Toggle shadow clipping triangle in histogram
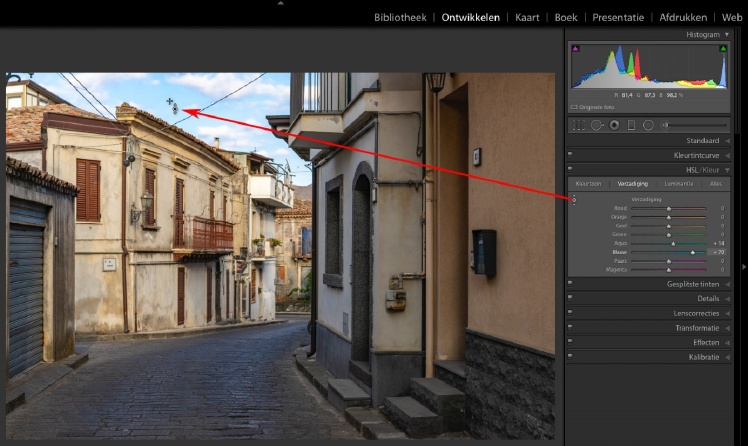This screenshot has height=446, width=748. (576, 48)
